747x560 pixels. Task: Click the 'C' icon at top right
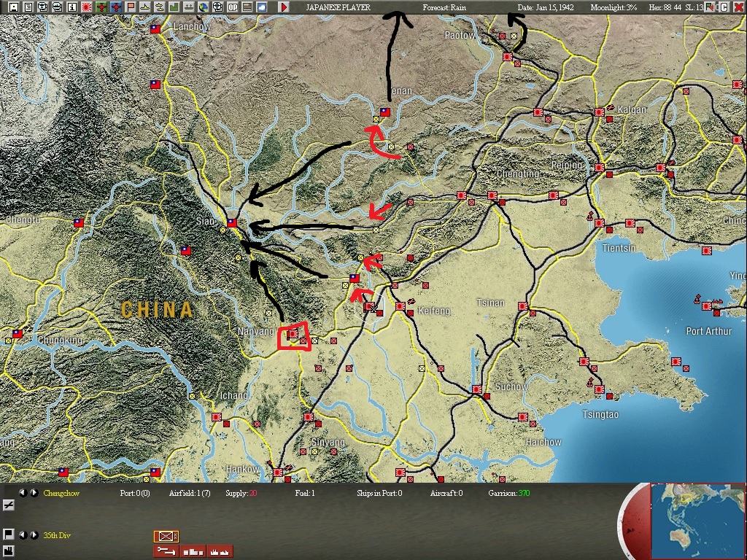pyautogui.click(x=724, y=7)
